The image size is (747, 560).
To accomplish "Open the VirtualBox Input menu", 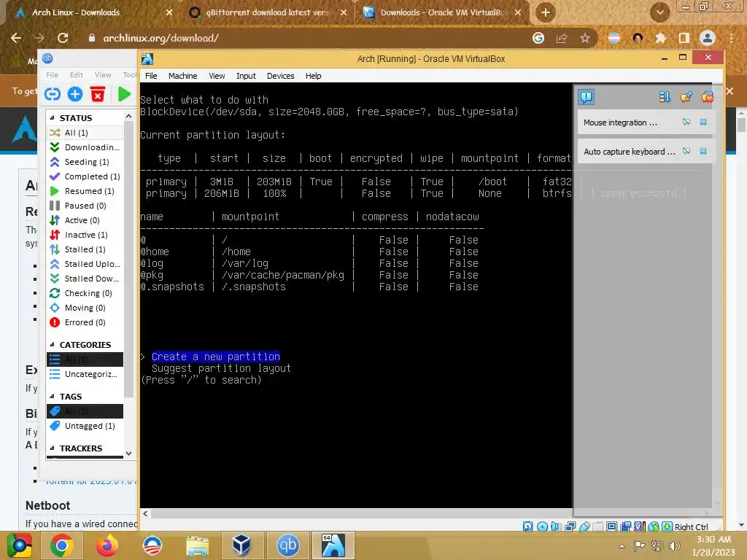I will [246, 76].
